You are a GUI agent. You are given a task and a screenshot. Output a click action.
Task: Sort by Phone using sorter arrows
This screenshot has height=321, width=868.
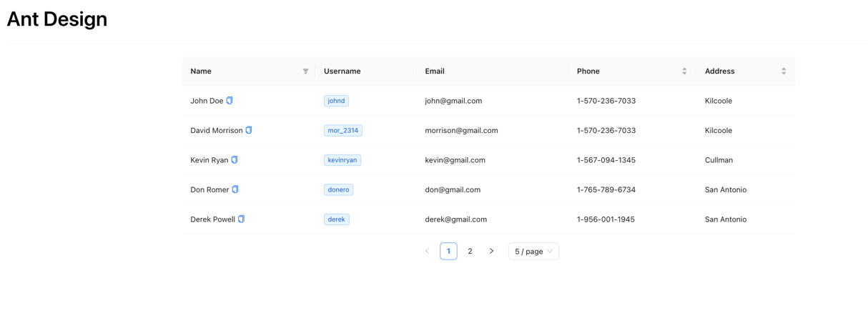coord(684,71)
